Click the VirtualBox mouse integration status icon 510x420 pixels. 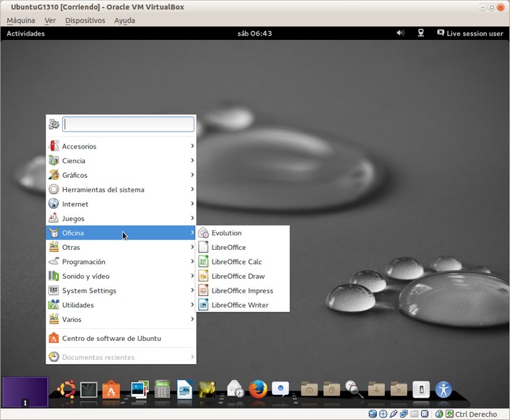pos(439,414)
